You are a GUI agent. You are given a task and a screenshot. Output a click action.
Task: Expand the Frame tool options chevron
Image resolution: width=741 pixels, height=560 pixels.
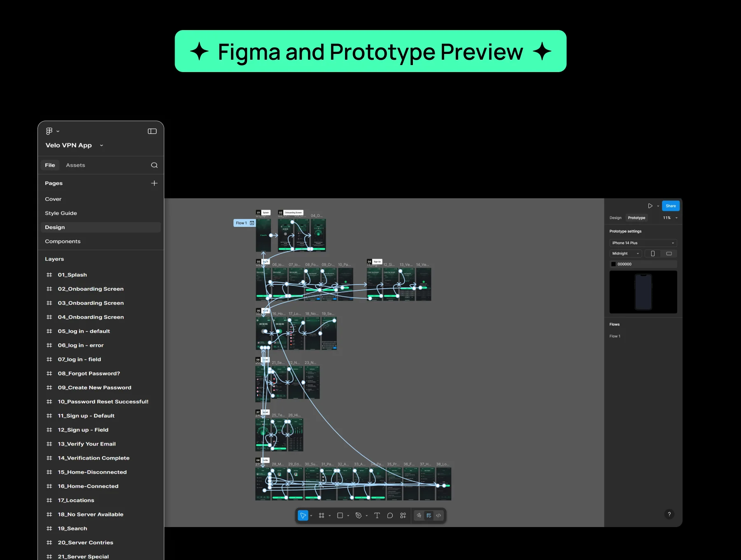coord(330,516)
